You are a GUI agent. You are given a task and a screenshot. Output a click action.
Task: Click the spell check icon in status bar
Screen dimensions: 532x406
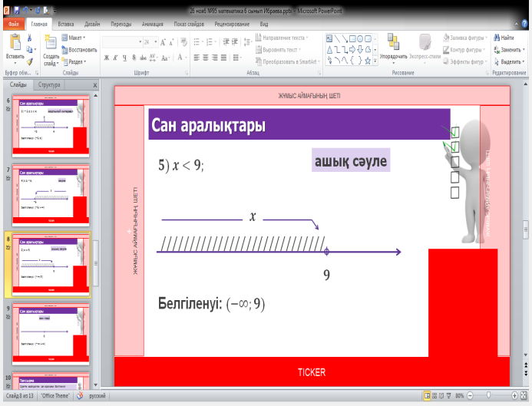[78, 396]
